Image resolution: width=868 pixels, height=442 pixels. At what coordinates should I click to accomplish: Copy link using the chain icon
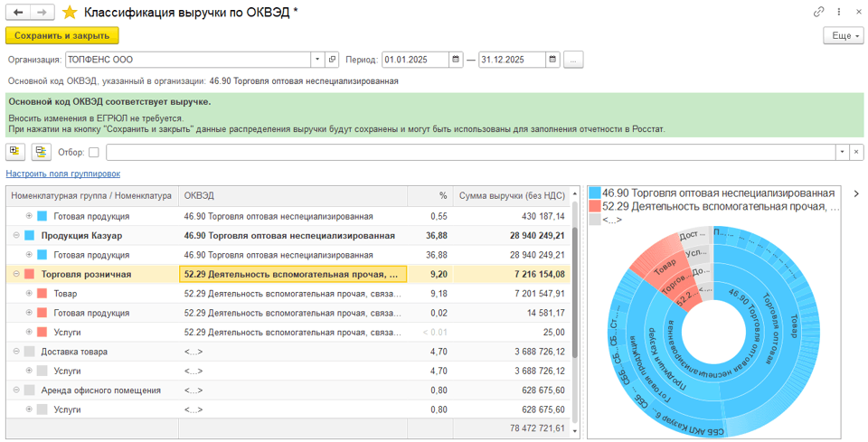[x=818, y=13]
